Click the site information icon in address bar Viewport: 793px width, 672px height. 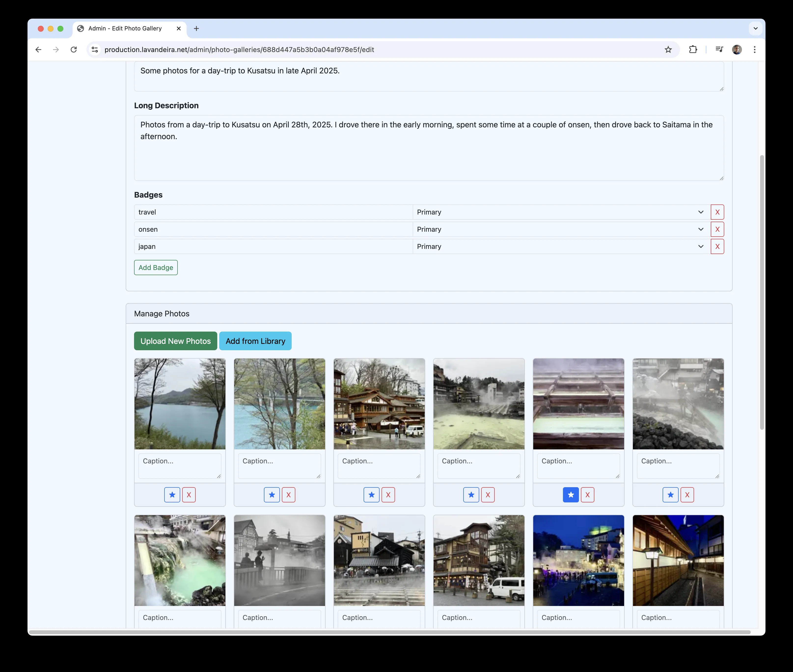[x=95, y=50]
